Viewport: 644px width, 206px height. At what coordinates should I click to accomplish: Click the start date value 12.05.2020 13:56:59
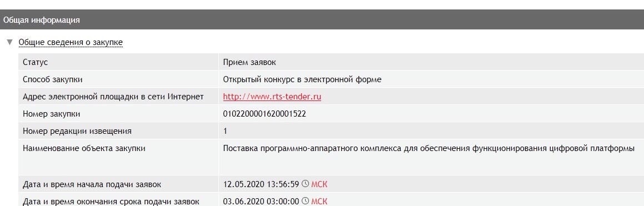261,184
